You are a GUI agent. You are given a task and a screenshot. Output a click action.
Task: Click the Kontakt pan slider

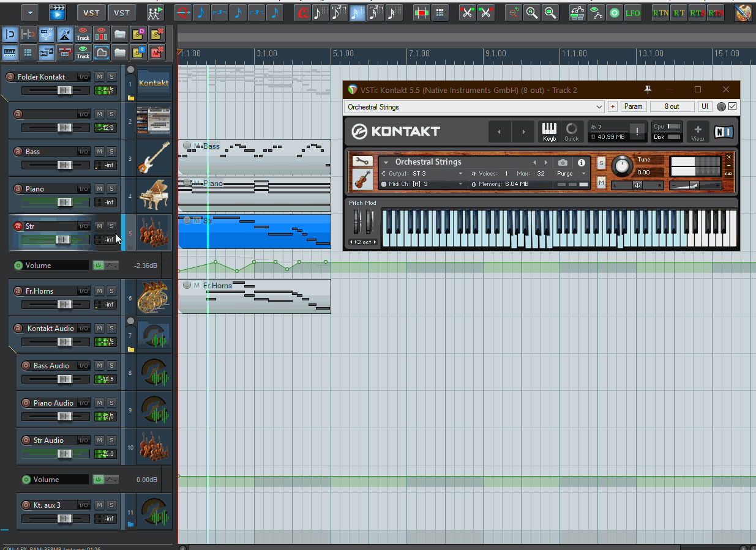(x=637, y=185)
